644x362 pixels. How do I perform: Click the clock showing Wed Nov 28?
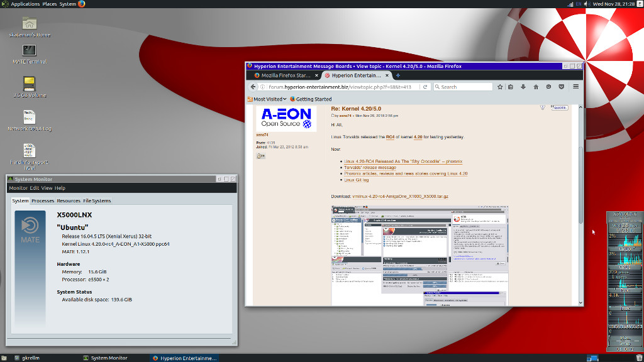tap(614, 4)
